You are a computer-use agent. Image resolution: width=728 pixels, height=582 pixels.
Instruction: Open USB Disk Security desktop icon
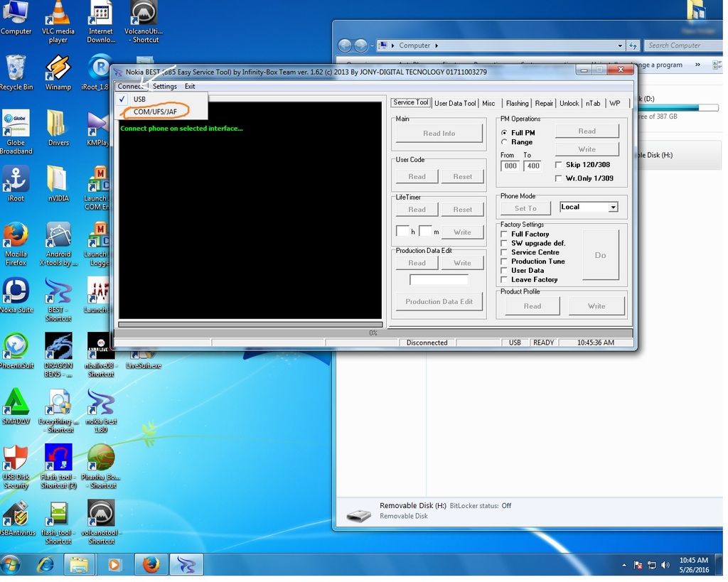tap(16, 460)
